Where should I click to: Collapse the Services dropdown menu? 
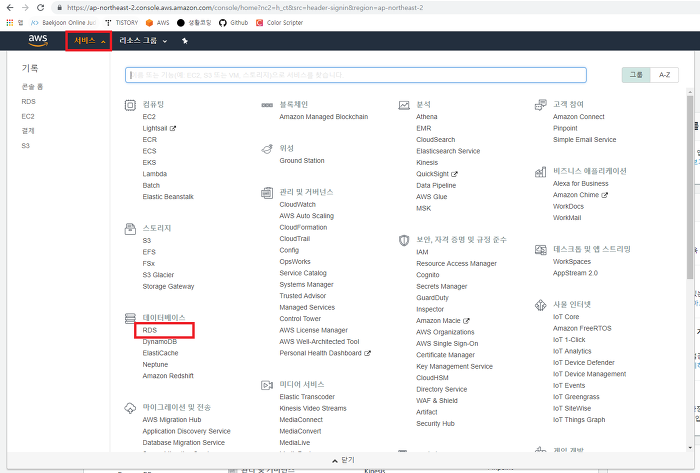(89, 41)
